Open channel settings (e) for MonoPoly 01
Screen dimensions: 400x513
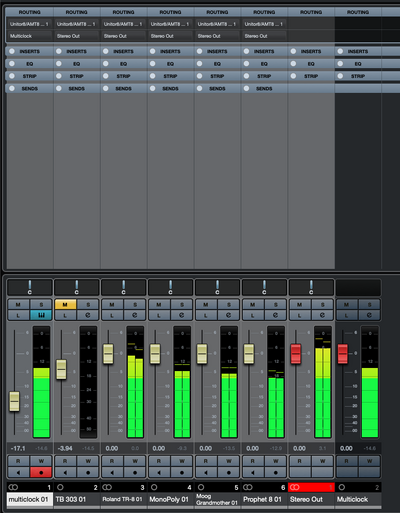pos(182,315)
